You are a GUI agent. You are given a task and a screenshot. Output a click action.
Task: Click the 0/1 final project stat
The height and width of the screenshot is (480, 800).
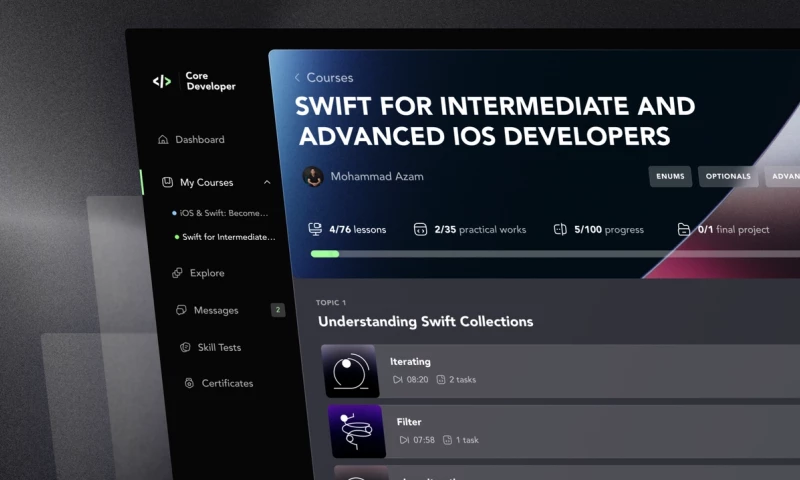(x=734, y=230)
